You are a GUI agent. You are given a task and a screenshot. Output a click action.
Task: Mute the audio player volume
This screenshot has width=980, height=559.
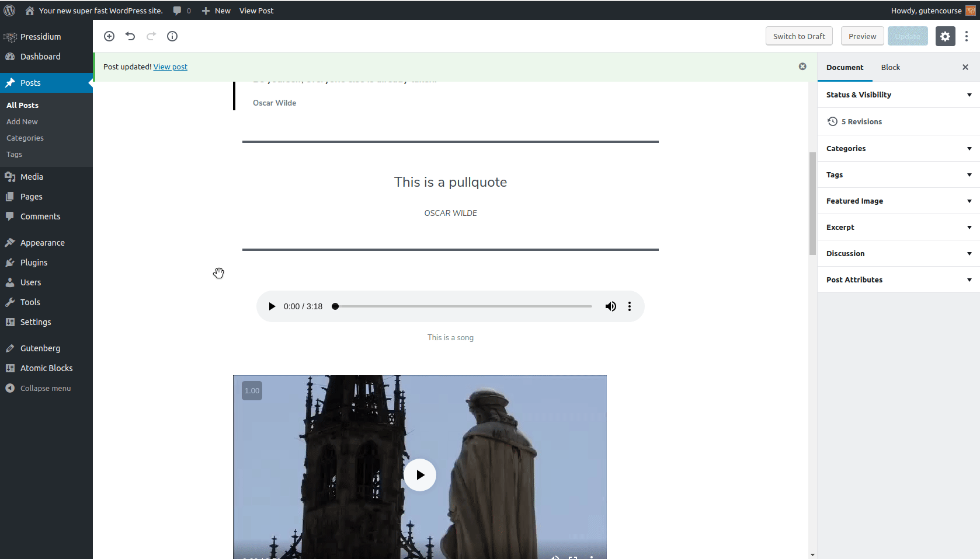click(610, 306)
